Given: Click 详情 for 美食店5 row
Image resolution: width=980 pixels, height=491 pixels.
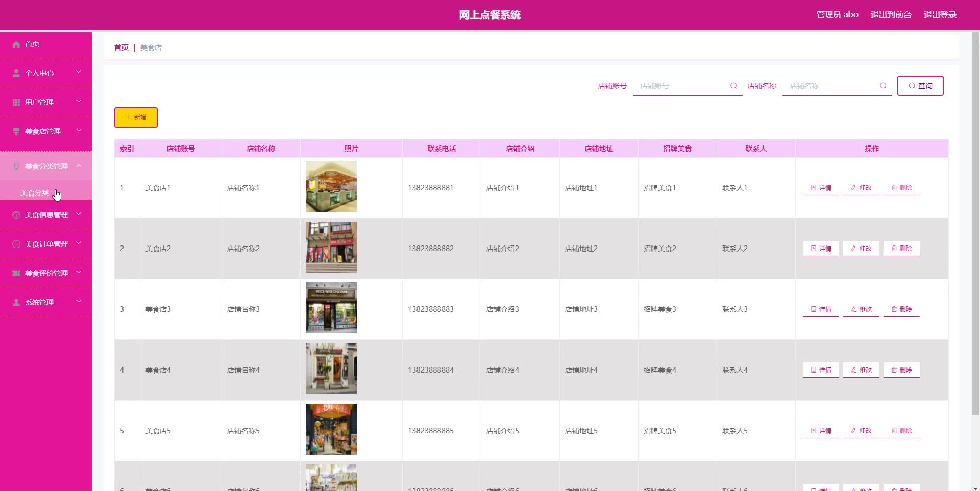Looking at the screenshot, I should click(821, 431).
